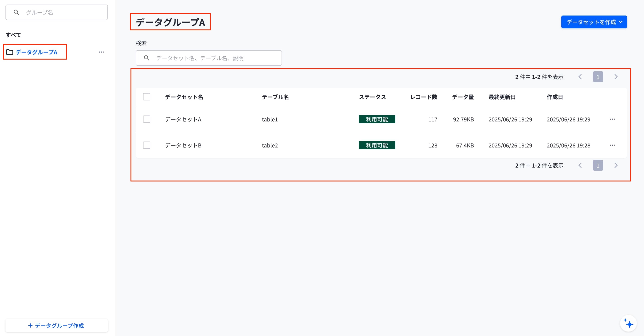Click the table2 table name cell
Image resolution: width=644 pixels, height=336 pixels.
[x=270, y=145]
